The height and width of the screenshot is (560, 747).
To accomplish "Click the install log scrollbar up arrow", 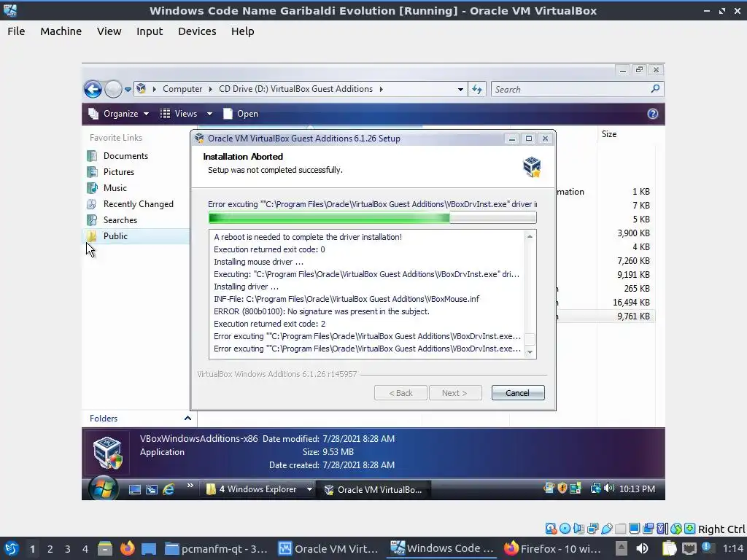I will pyautogui.click(x=530, y=237).
